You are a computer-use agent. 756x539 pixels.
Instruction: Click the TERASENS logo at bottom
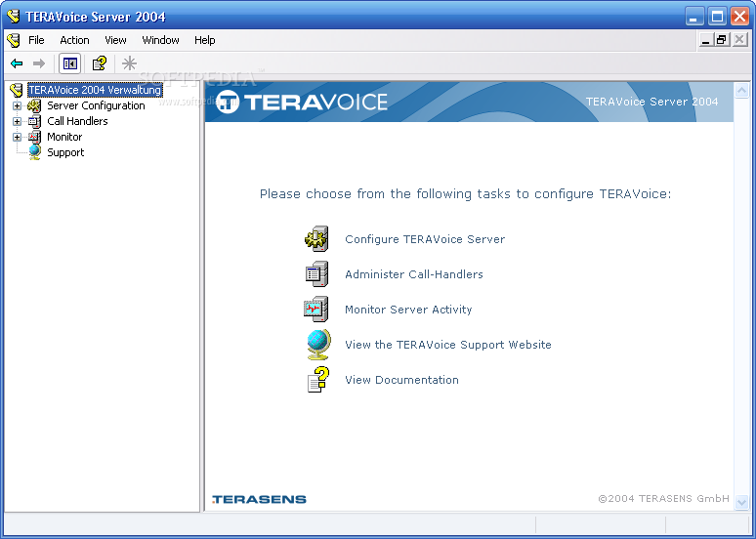point(260,499)
